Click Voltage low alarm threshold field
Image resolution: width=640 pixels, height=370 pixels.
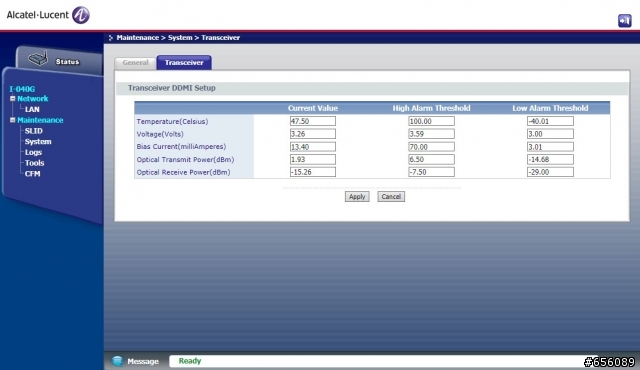(550, 134)
